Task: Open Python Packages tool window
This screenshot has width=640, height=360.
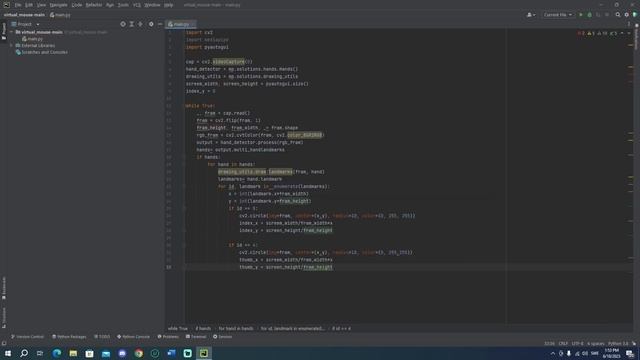Action: coord(69,337)
